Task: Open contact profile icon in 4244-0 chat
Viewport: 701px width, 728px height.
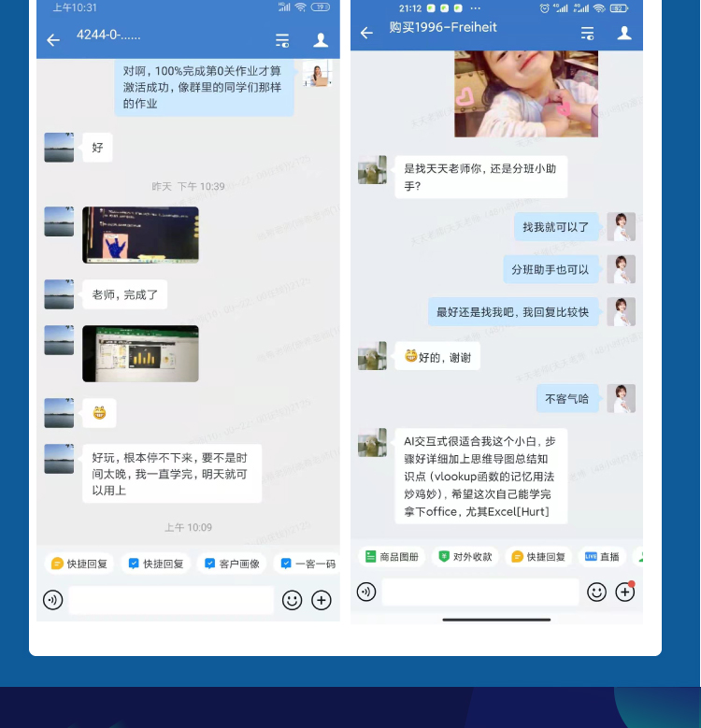Action: point(321,40)
